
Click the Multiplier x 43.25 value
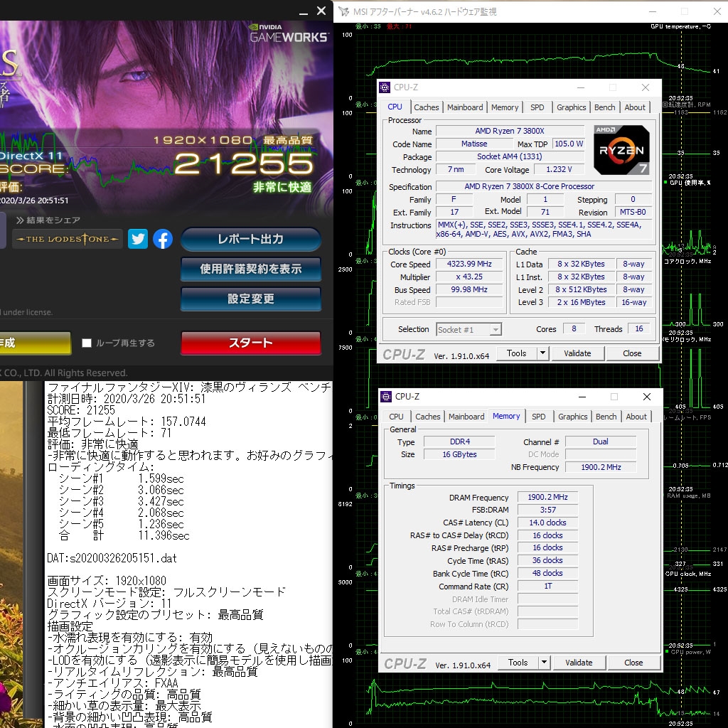[x=469, y=277]
